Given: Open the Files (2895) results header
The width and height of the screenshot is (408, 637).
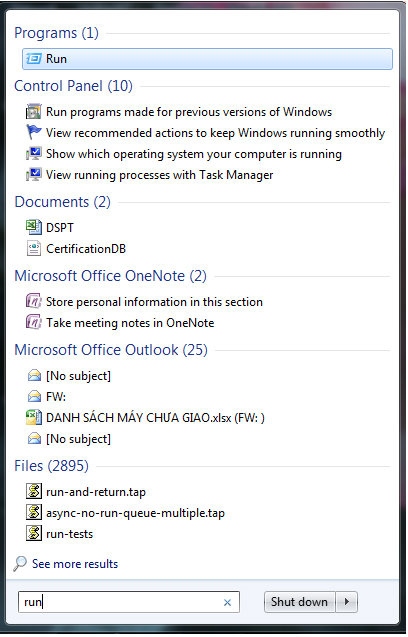Looking at the screenshot, I should coord(51,466).
